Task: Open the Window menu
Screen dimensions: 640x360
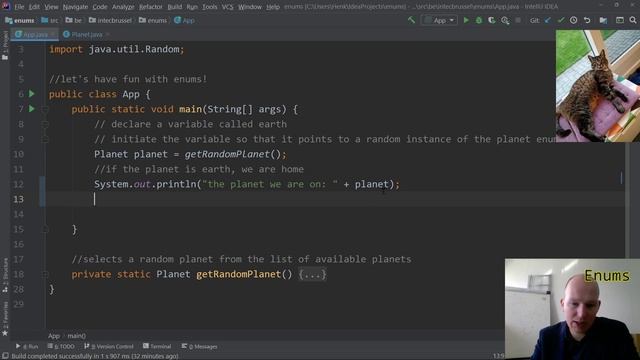Action: (x=250, y=7)
